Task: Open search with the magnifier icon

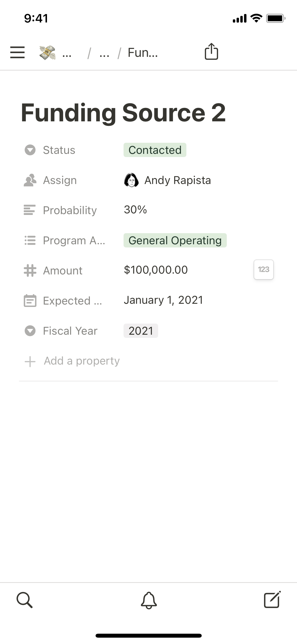Action: click(x=25, y=600)
